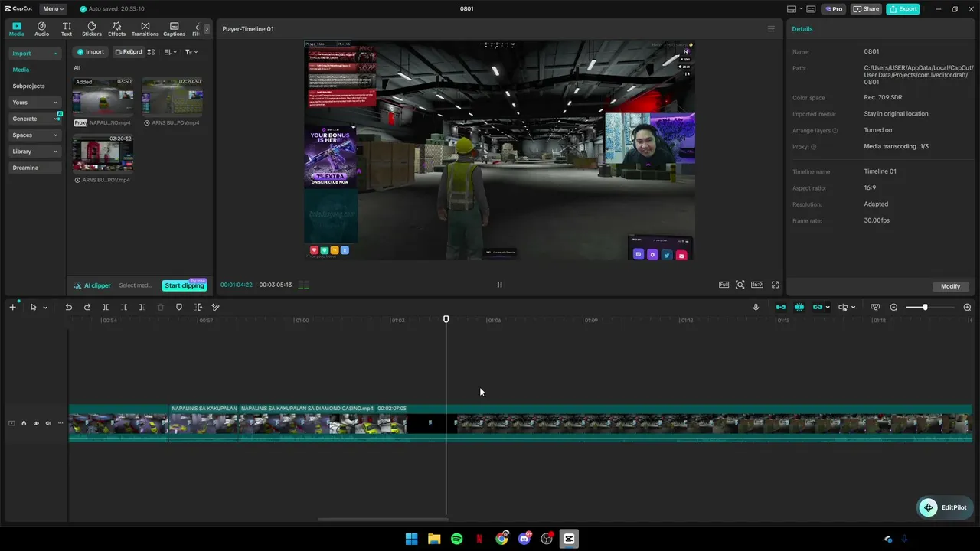Switch to the Media tab
This screenshot has height=551, width=980.
click(17, 29)
